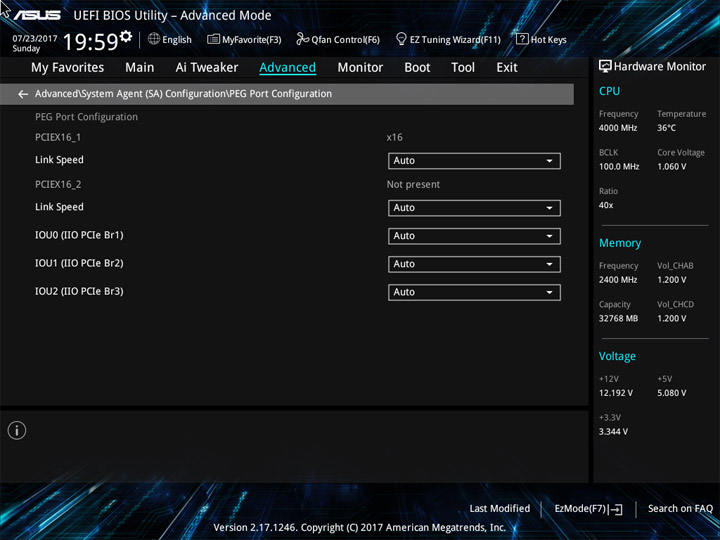Click the PEG Port Configuration heading
Image resolution: width=720 pixels, height=540 pixels.
(86, 117)
